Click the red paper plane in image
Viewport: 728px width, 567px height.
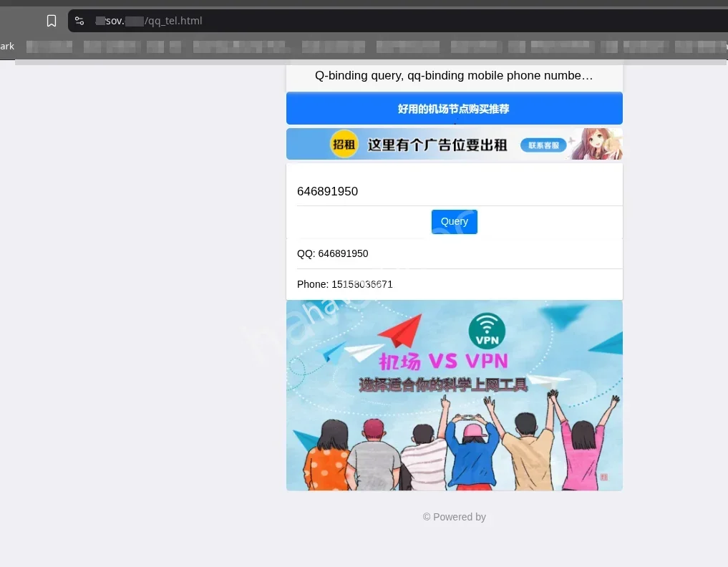(x=399, y=331)
